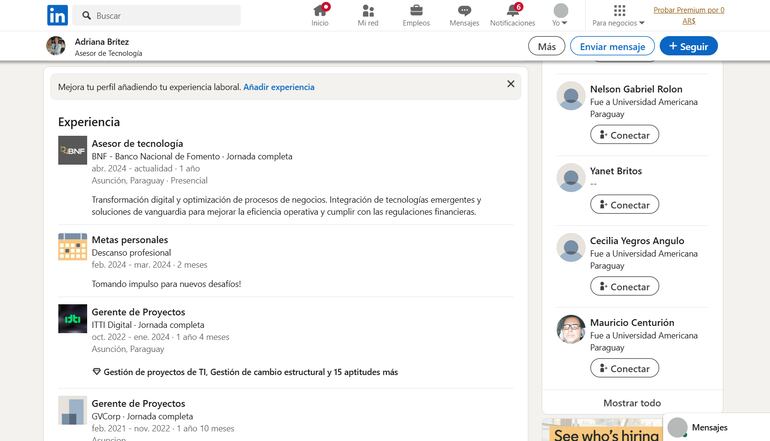Viewport: 770px width, 441px height.
Task: Click the ITTI Digital company logo
Action: tap(72, 319)
